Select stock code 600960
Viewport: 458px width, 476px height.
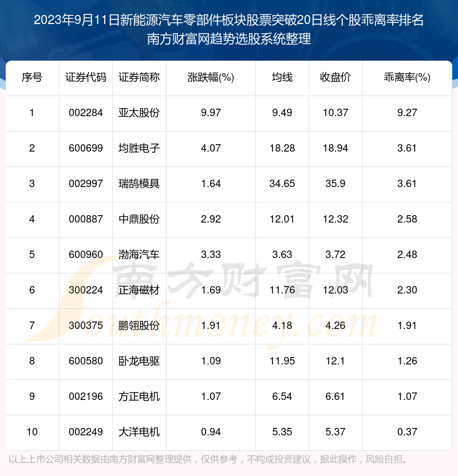point(86,255)
